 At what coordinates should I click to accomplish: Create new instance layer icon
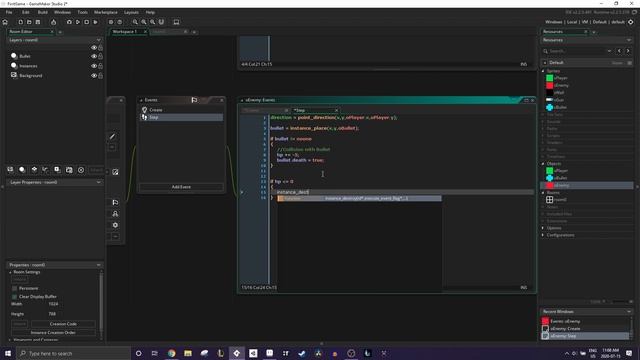click(22, 170)
